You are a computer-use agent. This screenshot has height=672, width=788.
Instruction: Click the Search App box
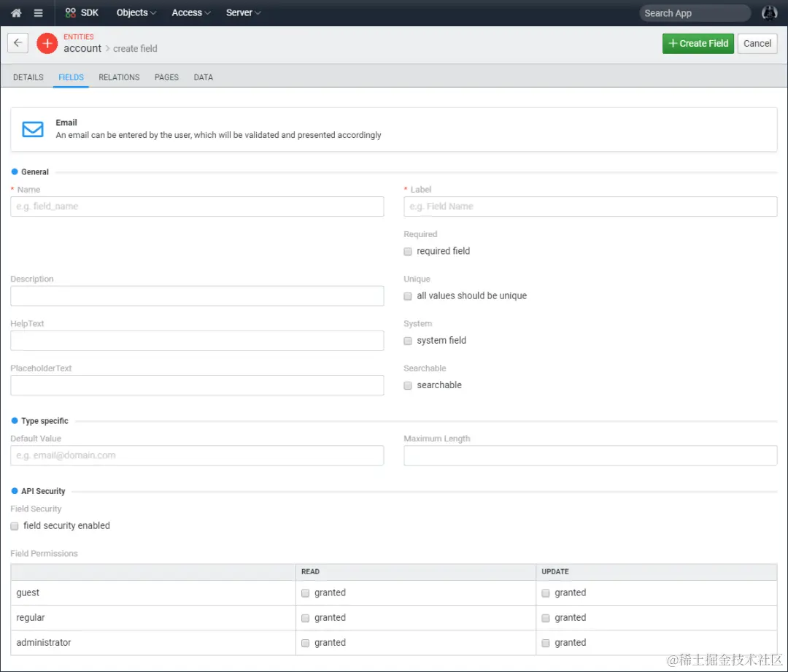pyautogui.click(x=695, y=13)
